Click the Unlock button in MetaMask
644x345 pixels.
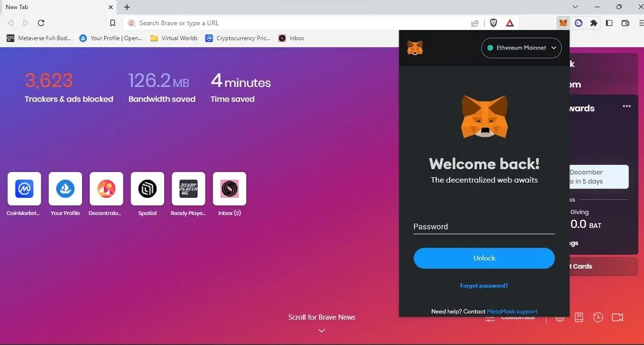[484, 258]
